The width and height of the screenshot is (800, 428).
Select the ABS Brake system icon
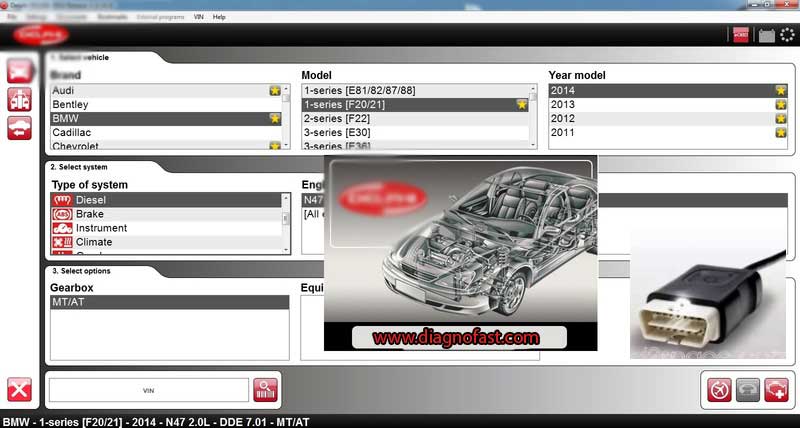(62, 214)
